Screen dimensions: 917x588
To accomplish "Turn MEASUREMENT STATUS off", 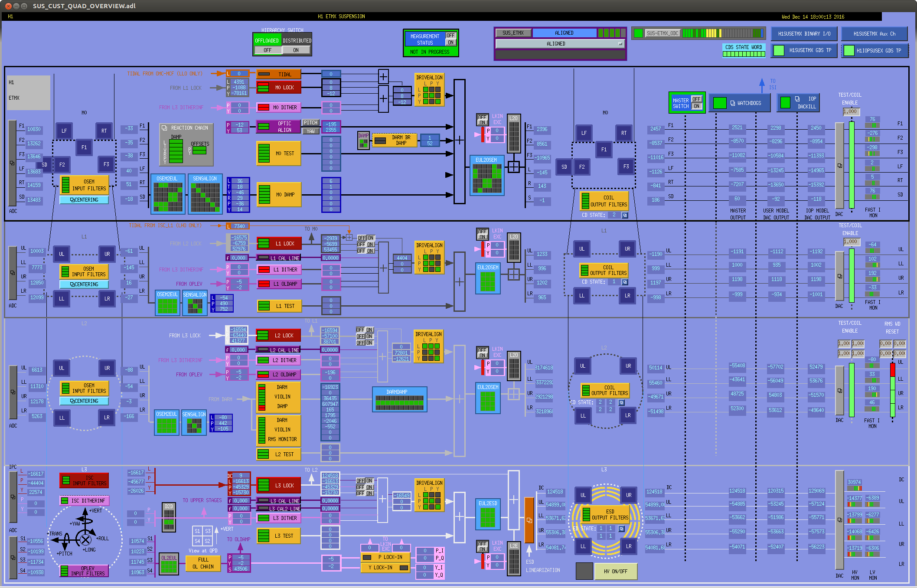I will [x=451, y=36].
